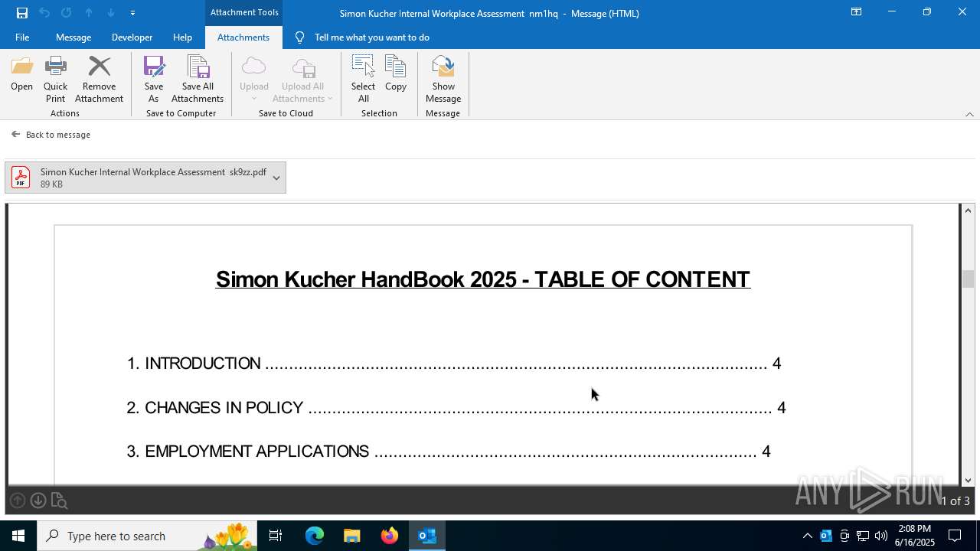Open the Action Center notifications

[x=955, y=536]
